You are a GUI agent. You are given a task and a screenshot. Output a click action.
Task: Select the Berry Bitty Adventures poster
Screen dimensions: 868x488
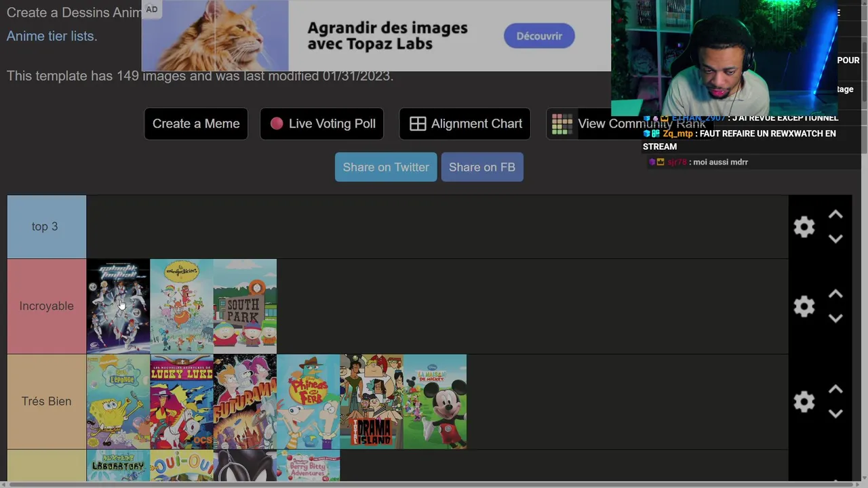pyautogui.click(x=308, y=466)
